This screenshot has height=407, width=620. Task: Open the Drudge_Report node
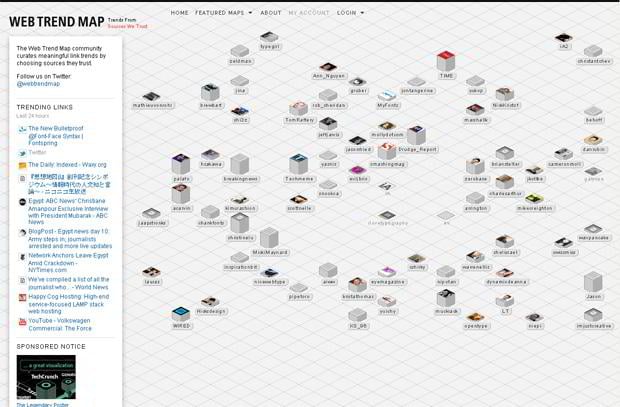(415, 135)
